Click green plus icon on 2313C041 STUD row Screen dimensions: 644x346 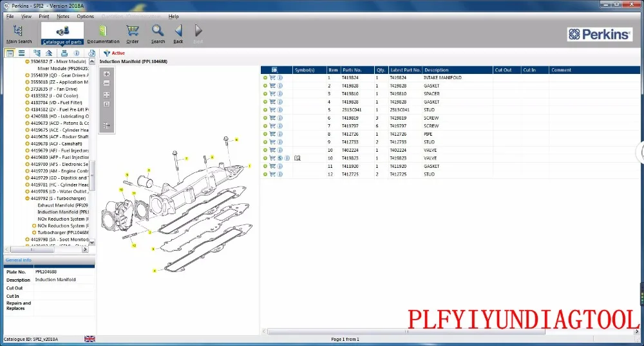(x=265, y=110)
